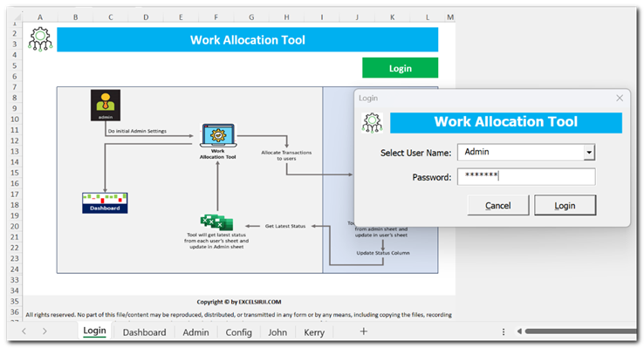Click the horizontal scrollbar left arrow
The image size is (644, 348).
click(519, 331)
